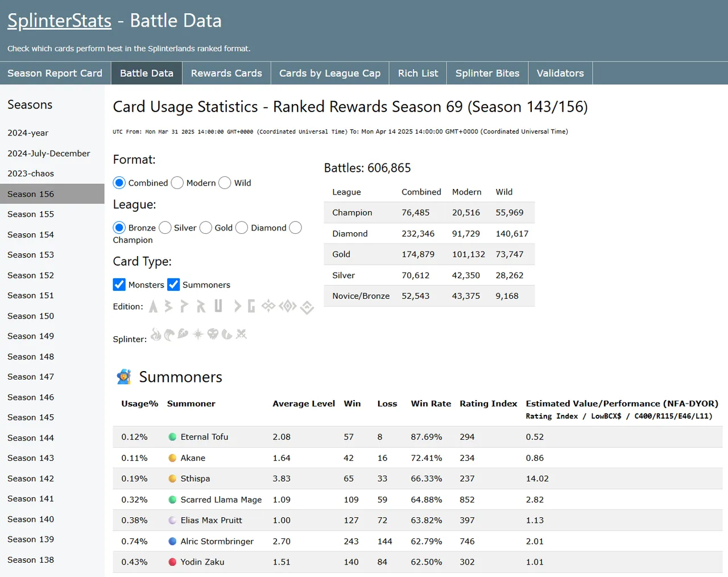Choose the Champion league radio button
The image size is (728, 577).
(x=295, y=228)
